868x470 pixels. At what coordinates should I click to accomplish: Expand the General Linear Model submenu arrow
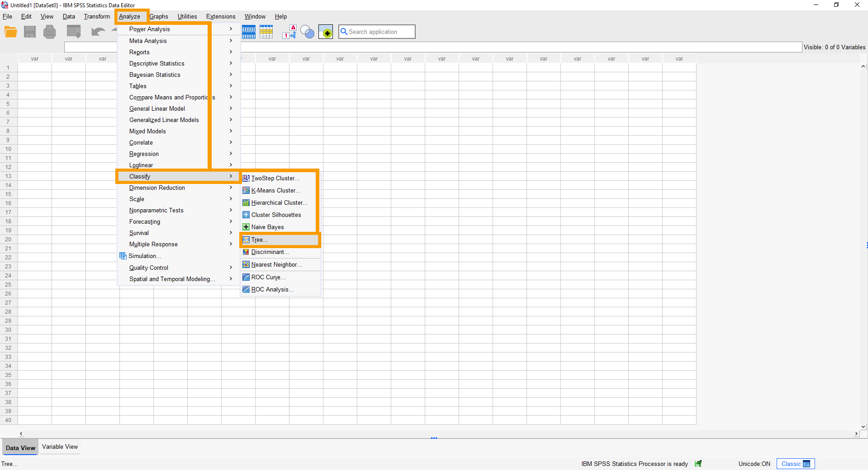pos(231,108)
